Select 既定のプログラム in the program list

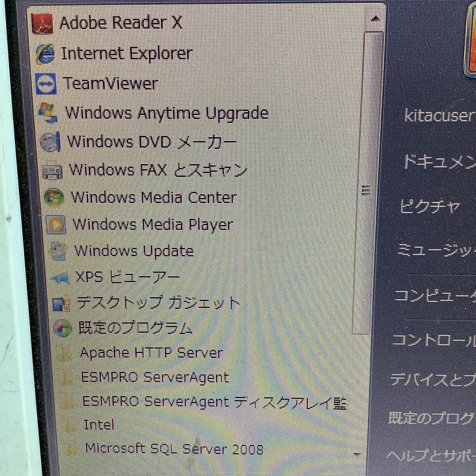click(136, 328)
